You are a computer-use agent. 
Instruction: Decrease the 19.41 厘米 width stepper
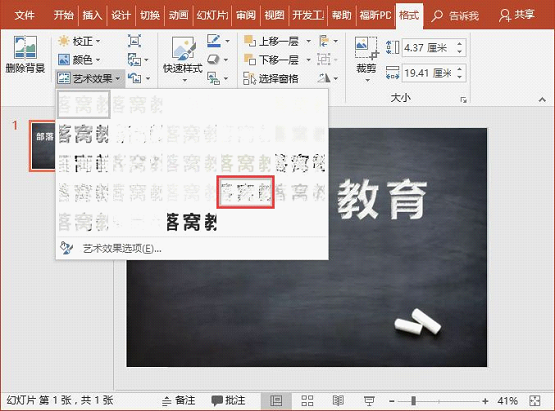(x=459, y=77)
